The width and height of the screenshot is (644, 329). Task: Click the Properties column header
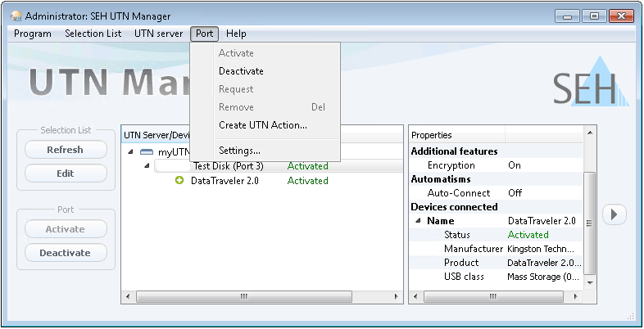click(456, 135)
